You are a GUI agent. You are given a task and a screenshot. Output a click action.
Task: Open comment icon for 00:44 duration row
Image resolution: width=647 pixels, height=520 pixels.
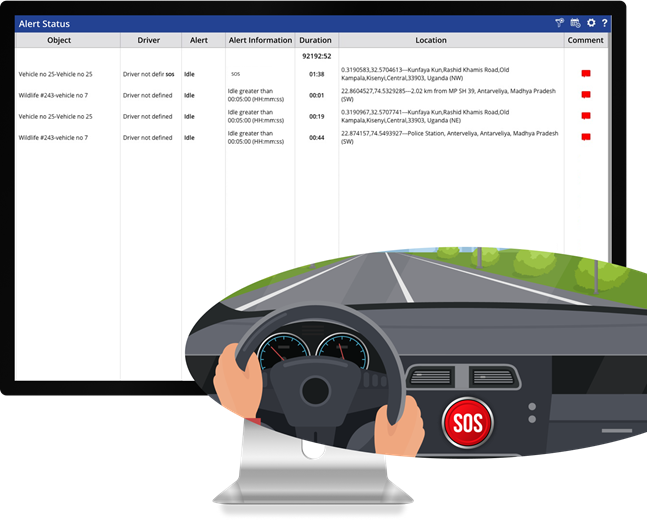click(x=586, y=137)
